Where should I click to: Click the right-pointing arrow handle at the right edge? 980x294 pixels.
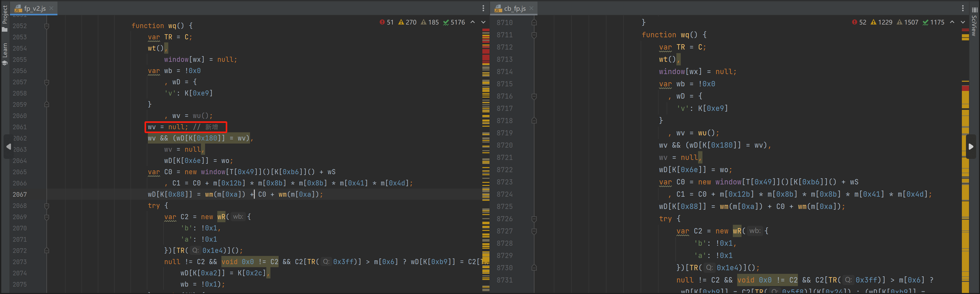971,146
